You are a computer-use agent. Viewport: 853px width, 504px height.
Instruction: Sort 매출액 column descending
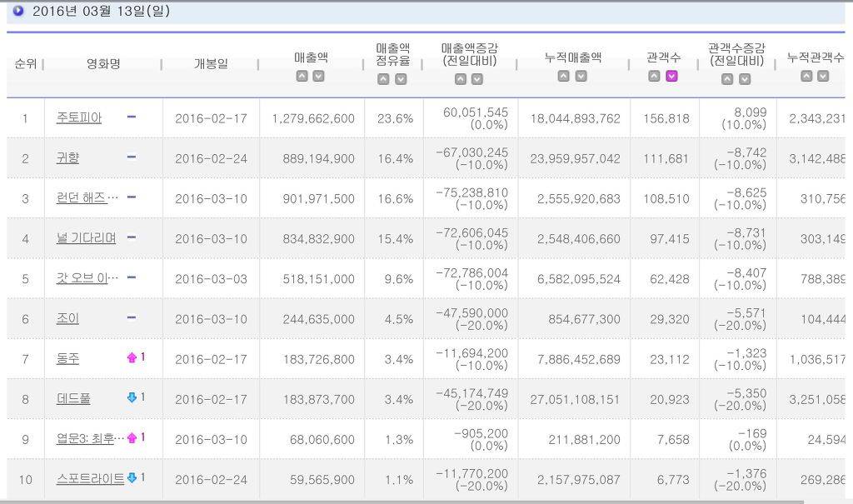319,76
